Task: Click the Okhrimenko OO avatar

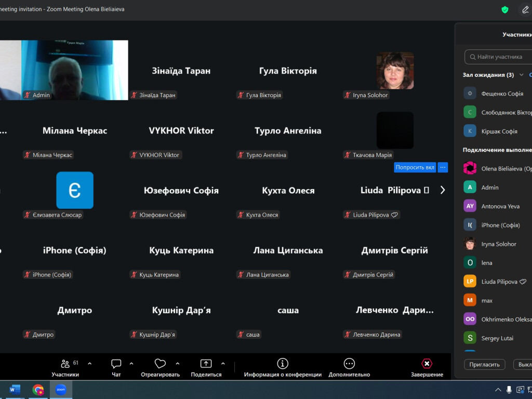Action: tap(470, 319)
